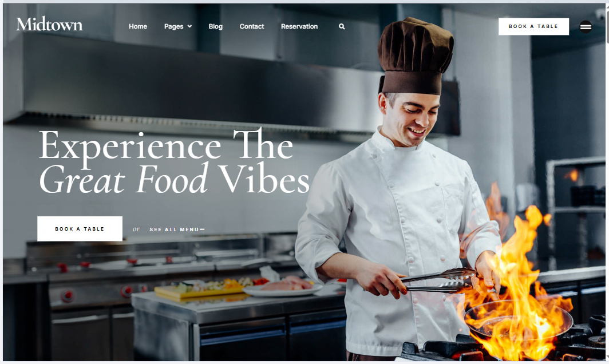Open the search magnifier icon in the navbar
Screen dimensions: 609x364
click(x=342, y=26)
